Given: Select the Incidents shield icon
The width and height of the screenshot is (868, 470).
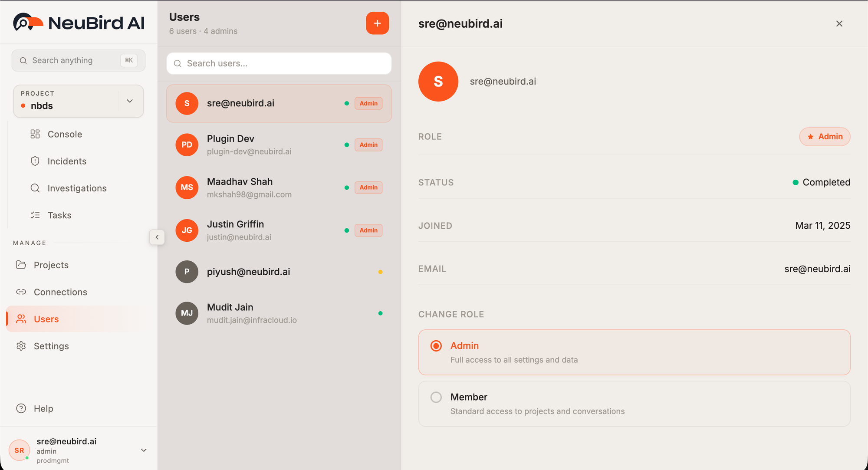Looking at the screenshot, I should (x=35, y=161).
